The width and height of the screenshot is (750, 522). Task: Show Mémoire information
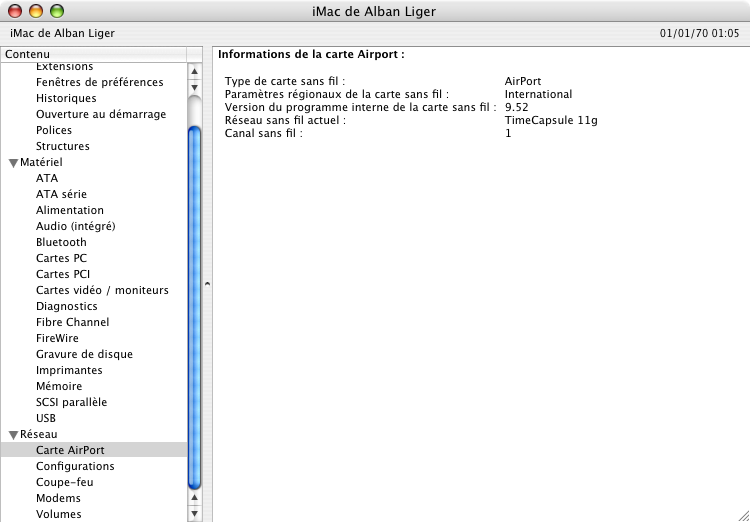(59, 386)
